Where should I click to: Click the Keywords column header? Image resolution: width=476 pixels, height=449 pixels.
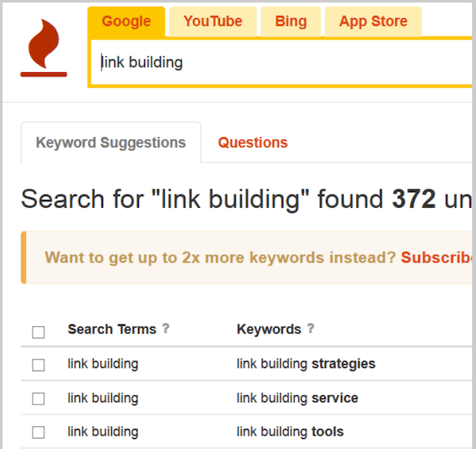(269, 329)
